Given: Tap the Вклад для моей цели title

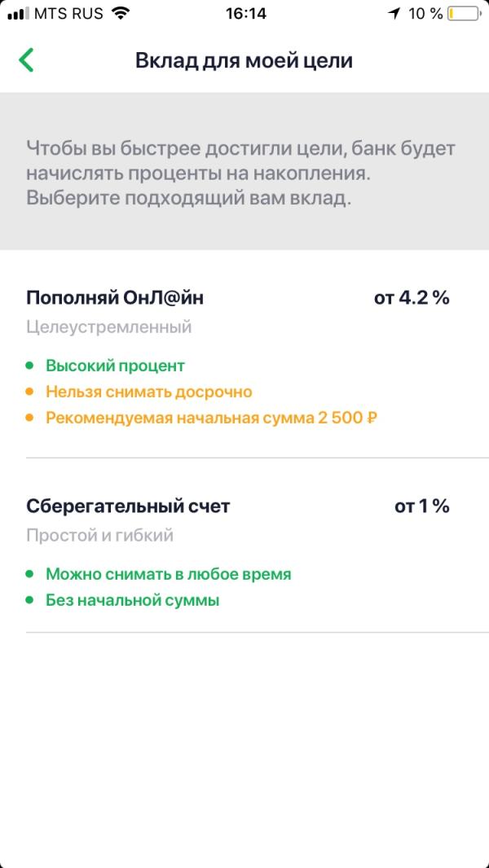Looking at the screenshot, I should click(244, 60).
